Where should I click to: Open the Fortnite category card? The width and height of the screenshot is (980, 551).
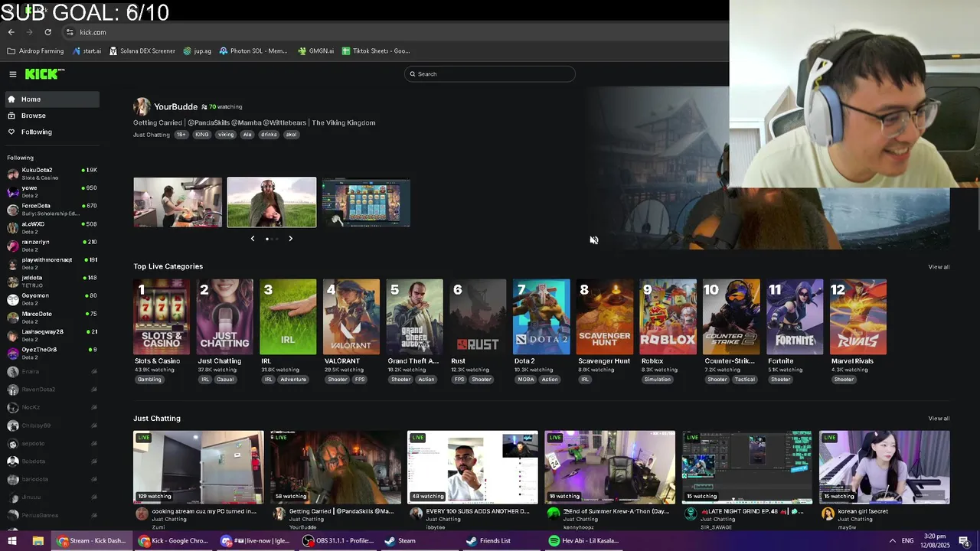795,317
